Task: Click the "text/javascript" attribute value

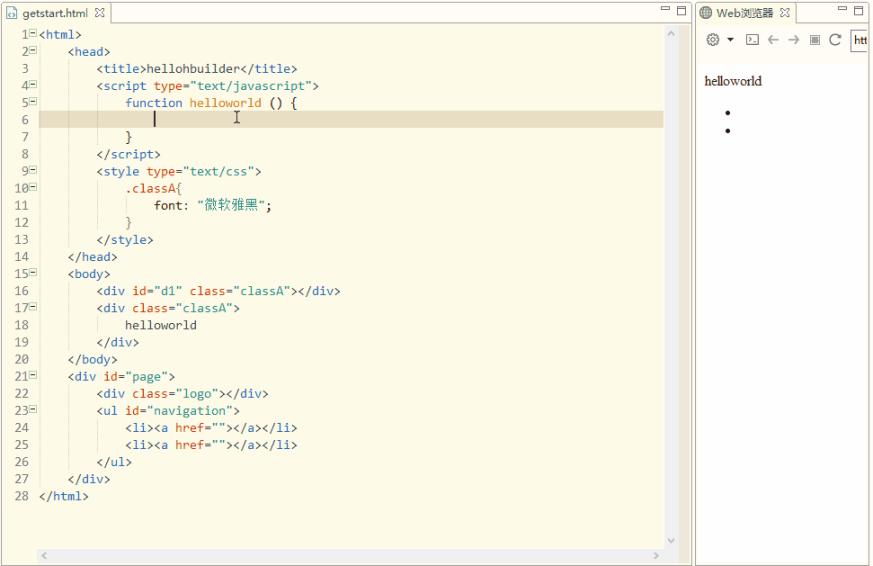Action: (251, 86)
